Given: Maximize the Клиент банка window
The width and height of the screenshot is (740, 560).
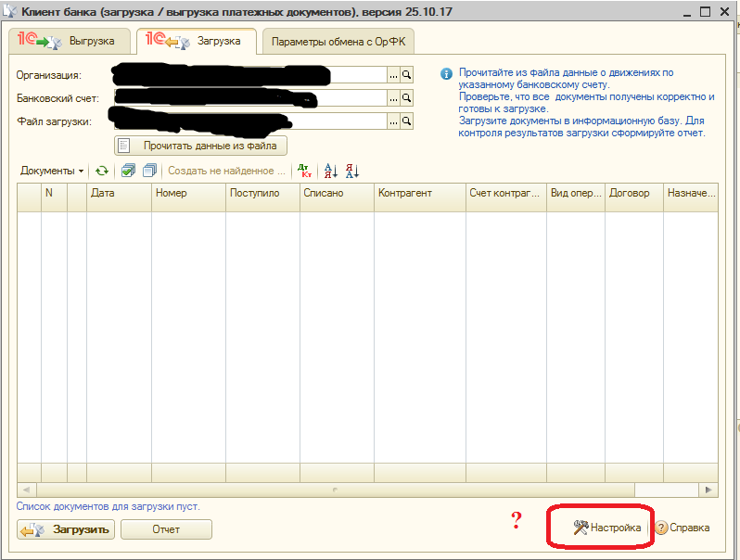Looking at the screenshot, I should pyautogui.click(x=705, y=12).
